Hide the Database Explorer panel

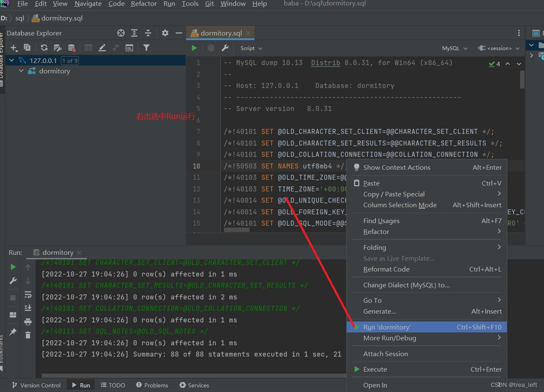tap(179, 33)
